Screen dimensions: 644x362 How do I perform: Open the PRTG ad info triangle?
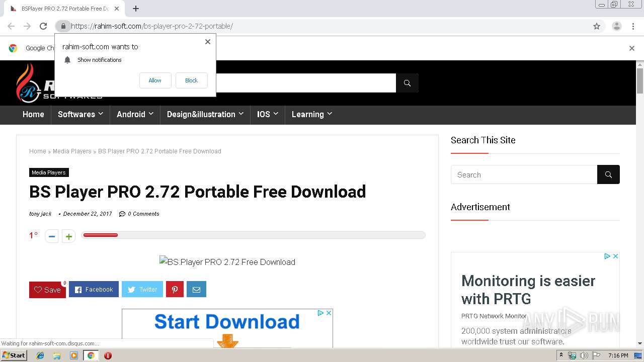[607, 256]
